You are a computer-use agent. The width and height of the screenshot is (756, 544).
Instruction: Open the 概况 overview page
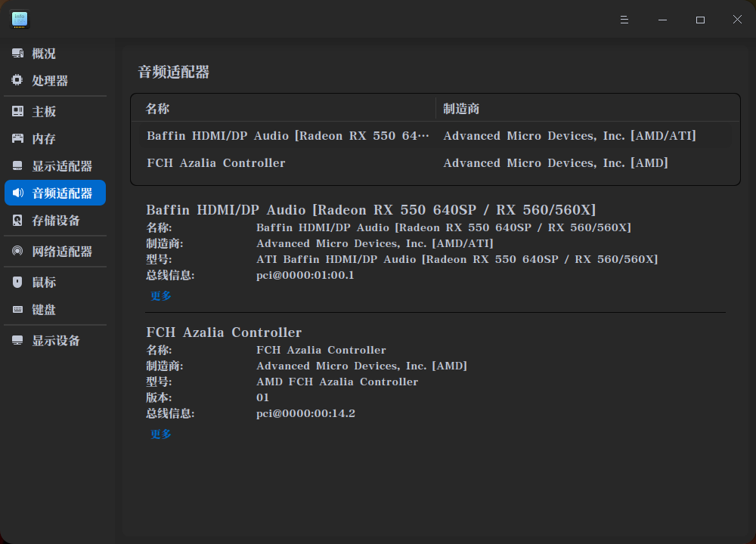point(55,54)
